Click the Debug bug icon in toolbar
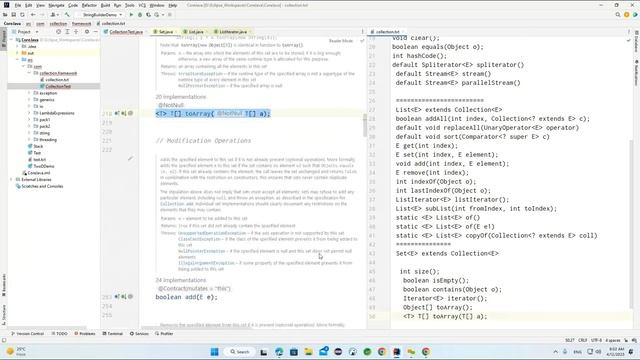 coord(140,15)
